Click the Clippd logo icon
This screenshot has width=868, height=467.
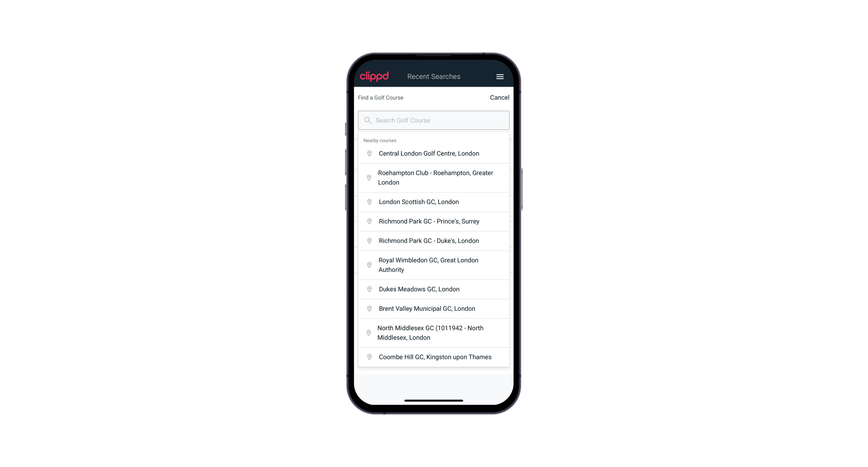pyautogui.click(x=374, y=76)
